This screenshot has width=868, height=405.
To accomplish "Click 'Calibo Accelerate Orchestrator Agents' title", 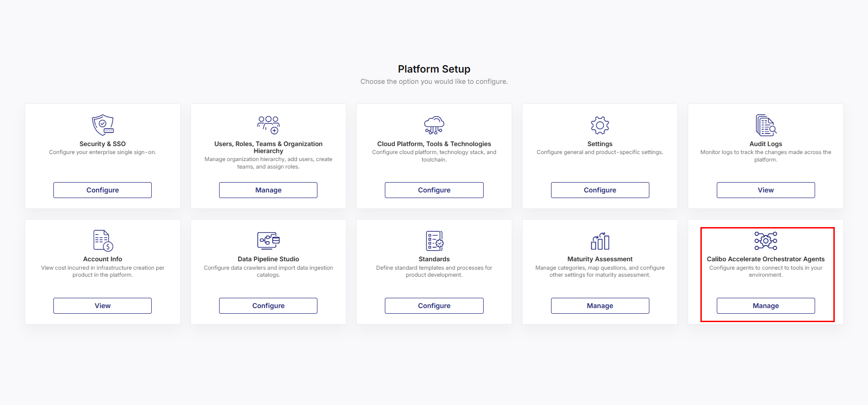I will 766,259.
